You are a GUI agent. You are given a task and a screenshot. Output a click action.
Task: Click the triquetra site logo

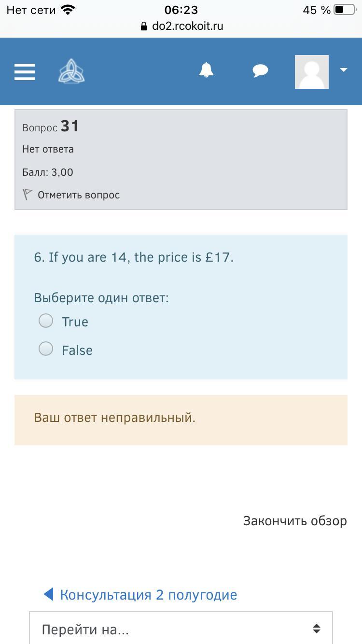71,71
